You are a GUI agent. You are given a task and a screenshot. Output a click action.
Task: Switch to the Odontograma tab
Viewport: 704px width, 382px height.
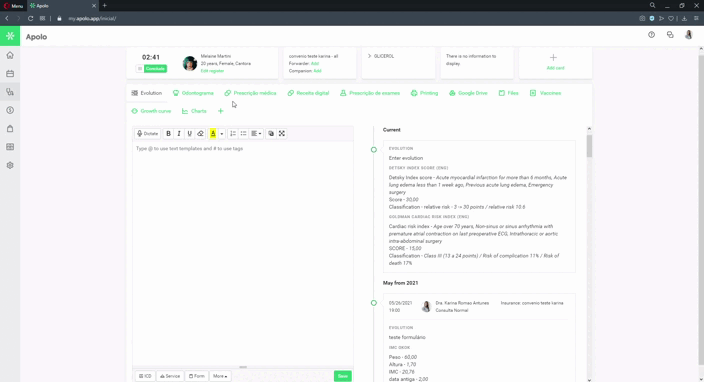194,93
